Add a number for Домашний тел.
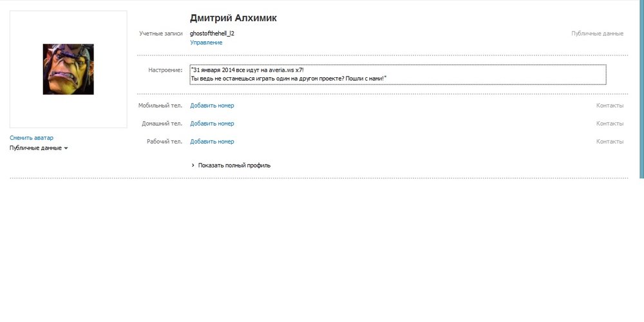 pos(212,124)
